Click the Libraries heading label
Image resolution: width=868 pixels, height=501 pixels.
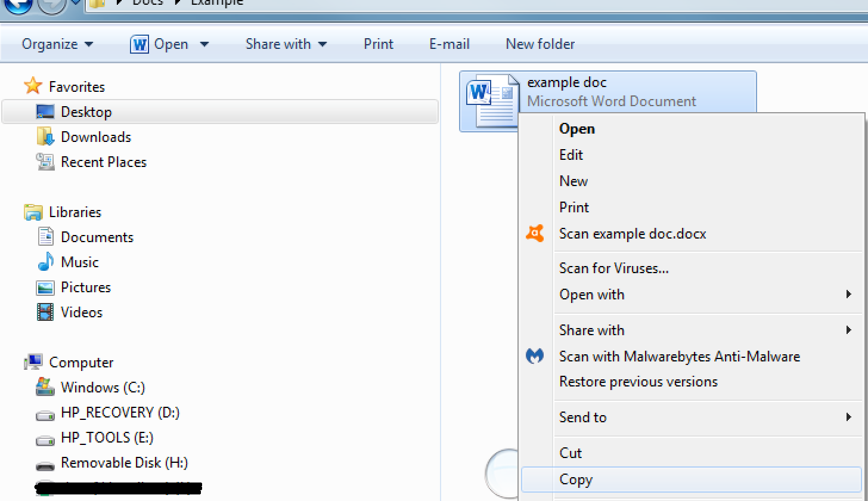(x=75, y=212)
